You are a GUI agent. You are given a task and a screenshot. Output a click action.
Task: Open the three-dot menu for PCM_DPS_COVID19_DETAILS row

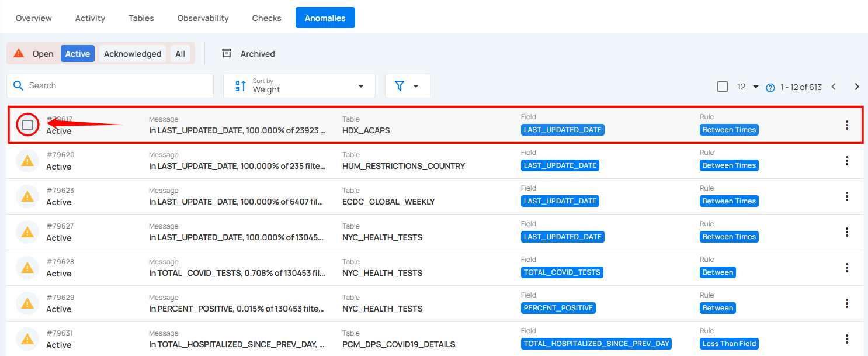coord(847,339)
